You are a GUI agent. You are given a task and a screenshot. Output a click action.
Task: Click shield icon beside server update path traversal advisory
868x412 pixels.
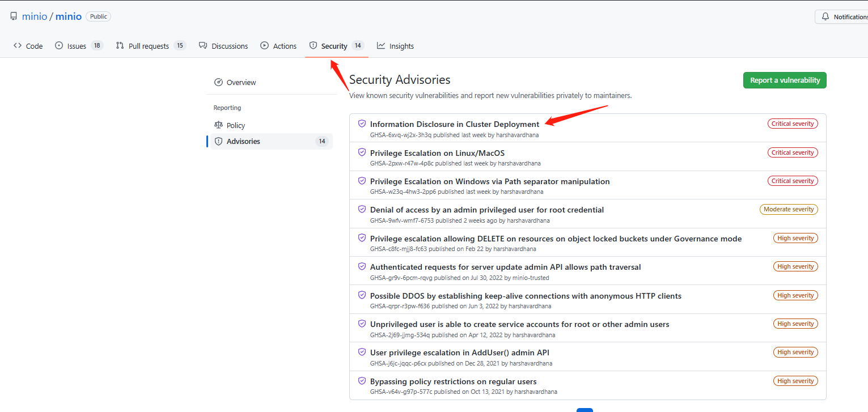pos(362,266)
